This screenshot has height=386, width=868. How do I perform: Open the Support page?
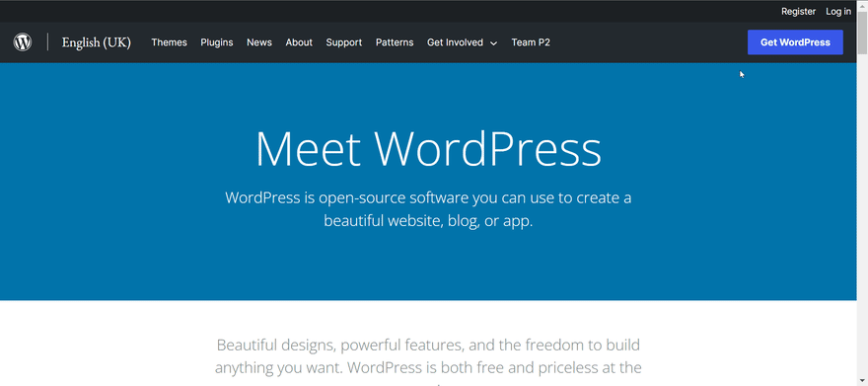pyautogui.click(x=344, y=42)
